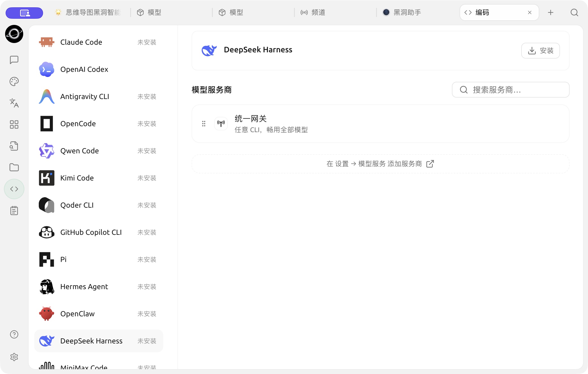
Task: Select the 统一网关 provider card
Action: 380,124
